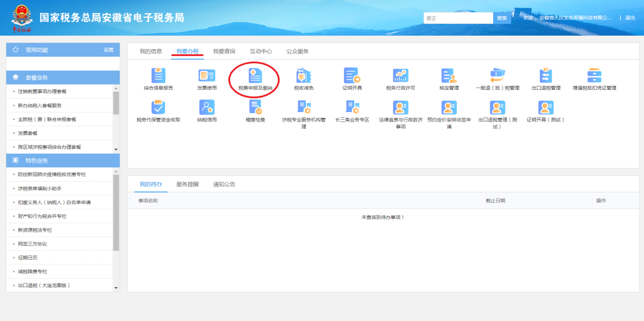
Task: Click the welcome company name link
Action: 575,18
